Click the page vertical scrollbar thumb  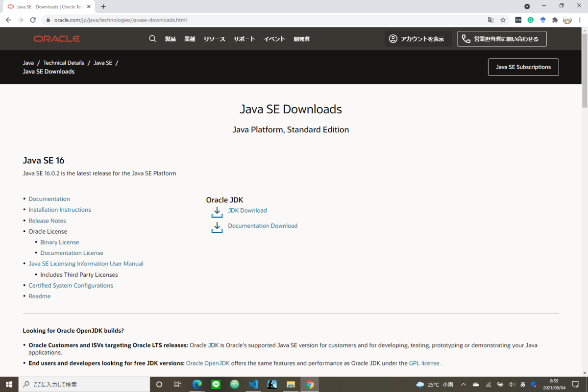[584, 71]
